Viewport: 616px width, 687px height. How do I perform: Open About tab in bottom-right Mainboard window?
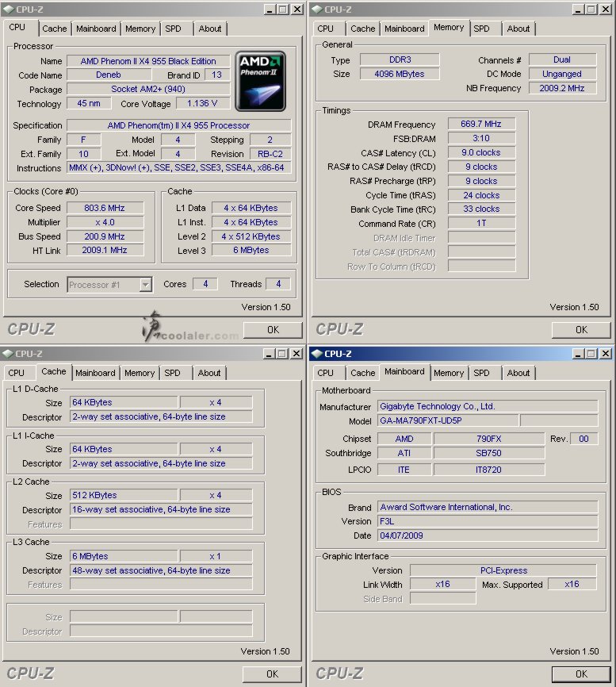point(518,374)
